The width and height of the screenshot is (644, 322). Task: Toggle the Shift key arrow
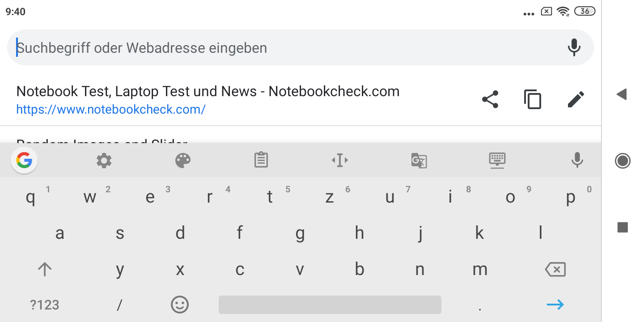(x=45, y=269)
